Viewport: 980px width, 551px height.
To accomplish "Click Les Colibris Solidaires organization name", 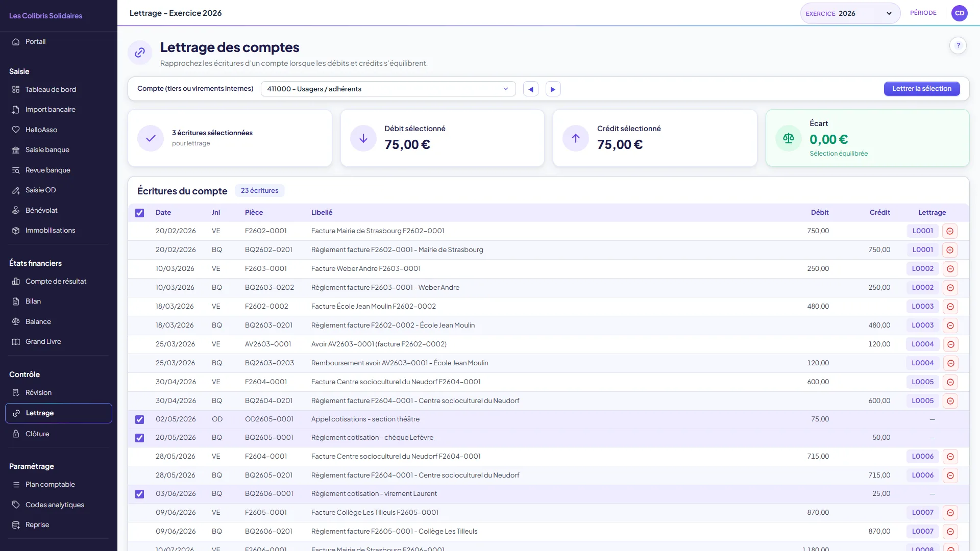I will pyautogui.click(x=45, y=16).
